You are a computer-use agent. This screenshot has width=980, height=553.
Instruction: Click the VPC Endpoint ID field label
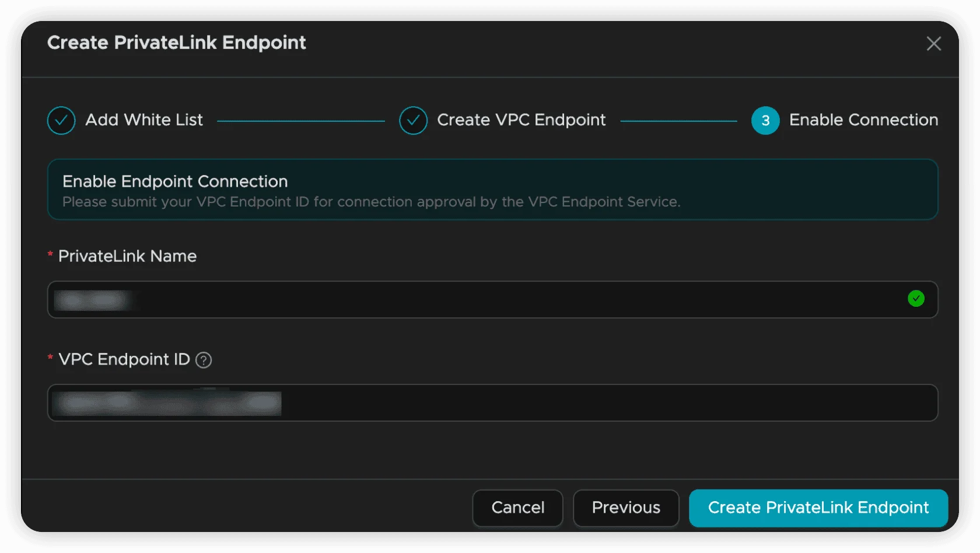point(124,359)
